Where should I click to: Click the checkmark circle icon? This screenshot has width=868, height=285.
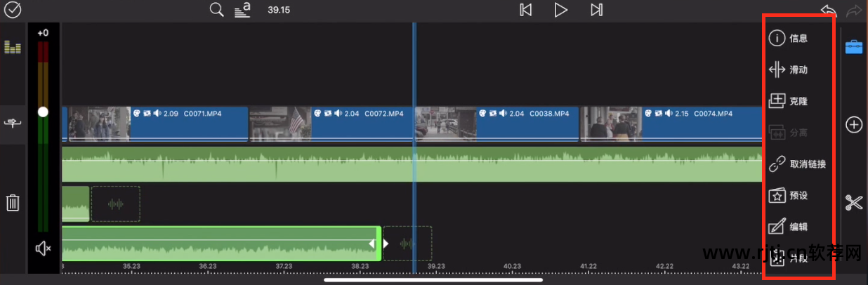click(x=13, y=11)
